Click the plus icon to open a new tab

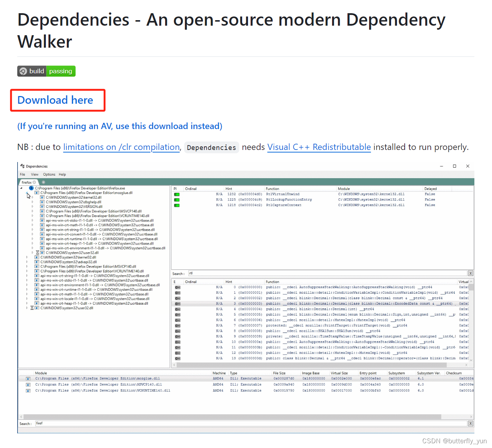tap(44, 182)
